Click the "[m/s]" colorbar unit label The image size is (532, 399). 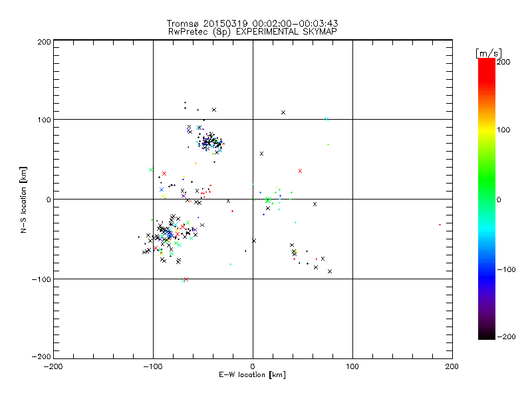point(489,53)
